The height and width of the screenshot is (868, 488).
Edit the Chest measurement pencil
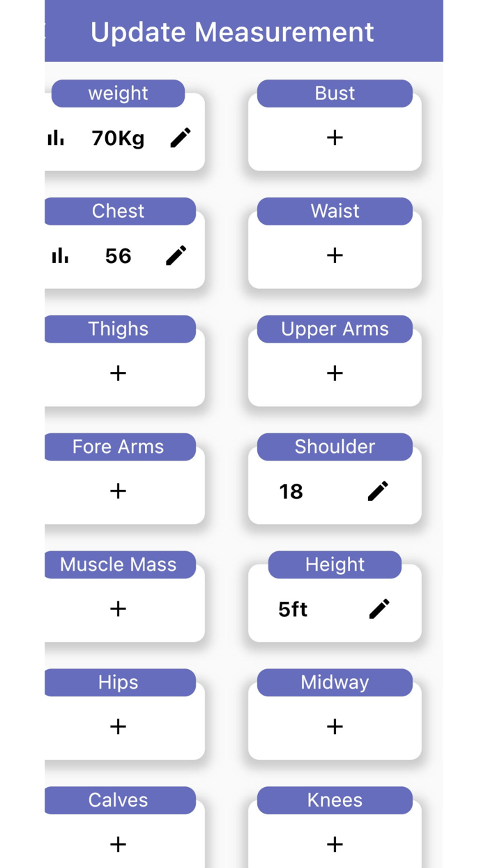(176, 256)
